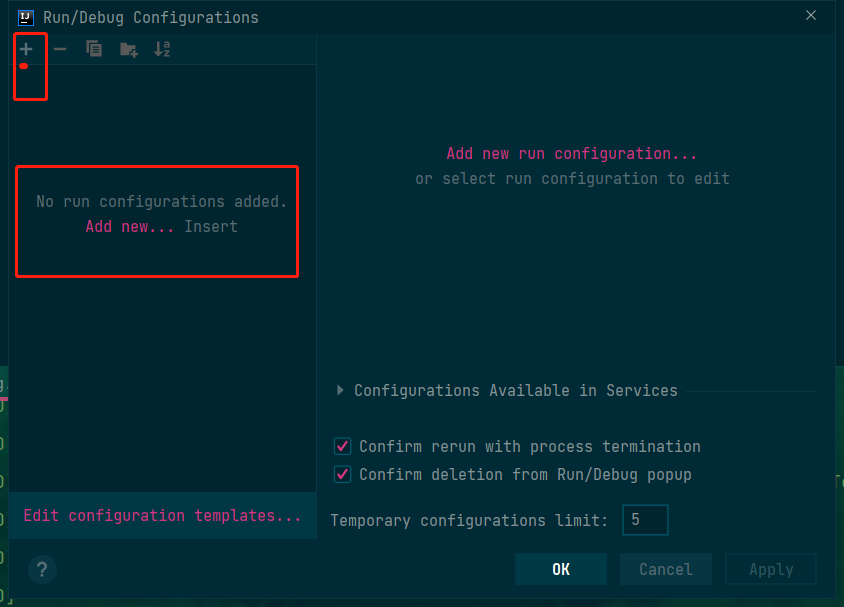Uncheck Confirm deletion from Run/Debug popup
Image resolution: width=844 pixels, height=607 pixels.
[343, 474]
